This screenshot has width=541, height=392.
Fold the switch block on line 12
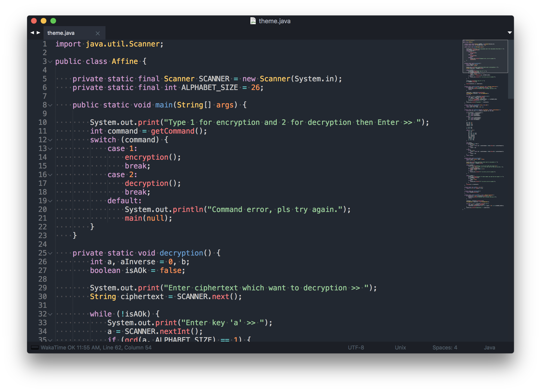(x=50, y=140)
